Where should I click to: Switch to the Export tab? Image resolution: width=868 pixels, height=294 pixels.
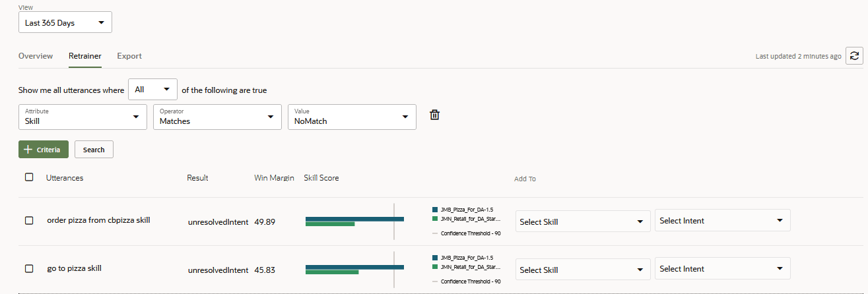tap(129, 56)
